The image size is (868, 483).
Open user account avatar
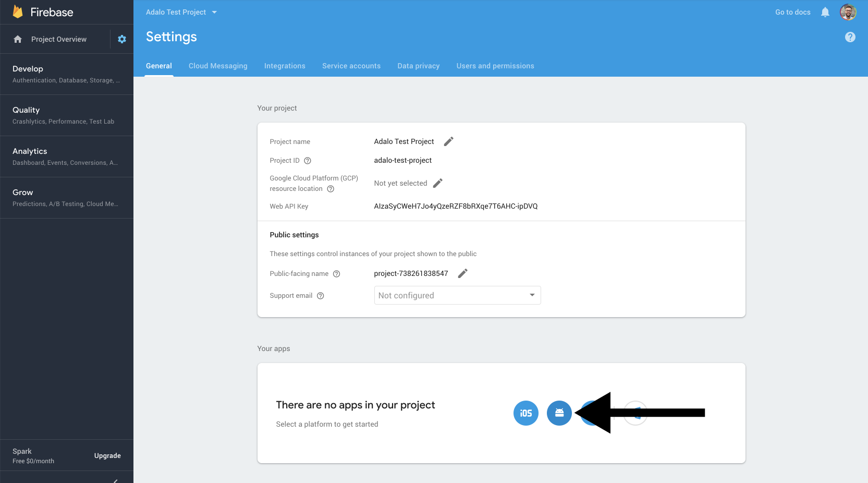(848, 12)
